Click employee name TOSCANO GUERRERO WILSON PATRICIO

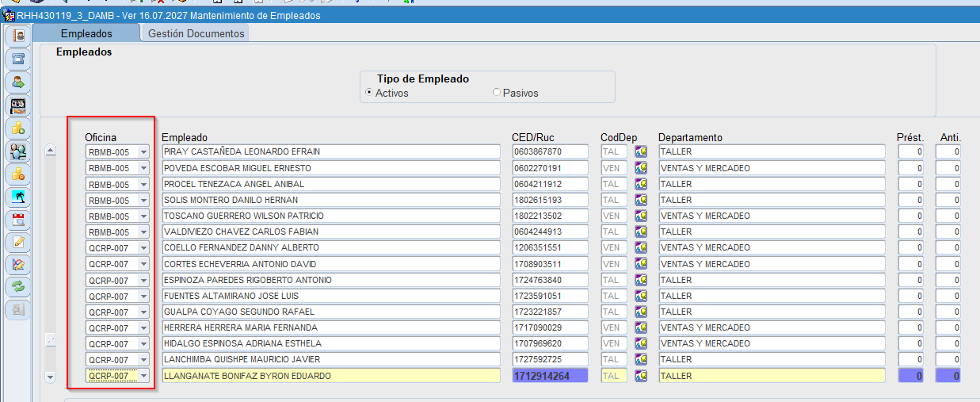(x=331, y=216)
